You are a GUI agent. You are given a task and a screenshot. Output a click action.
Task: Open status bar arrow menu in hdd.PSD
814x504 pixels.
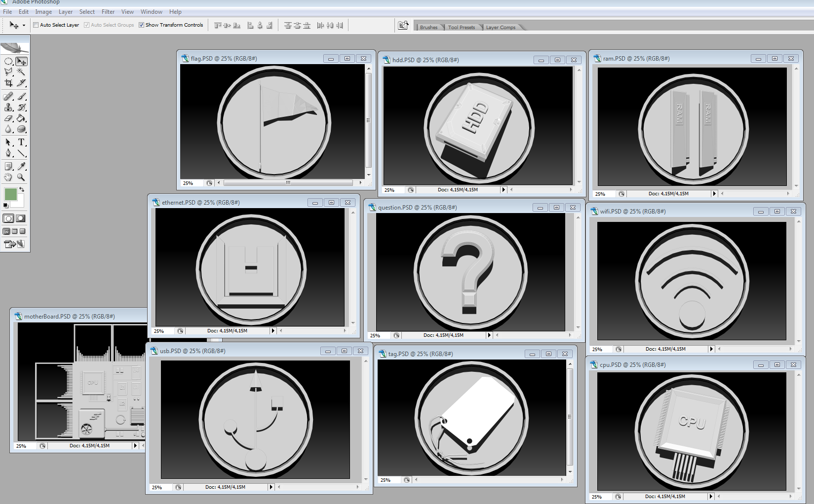click(504, 190)
